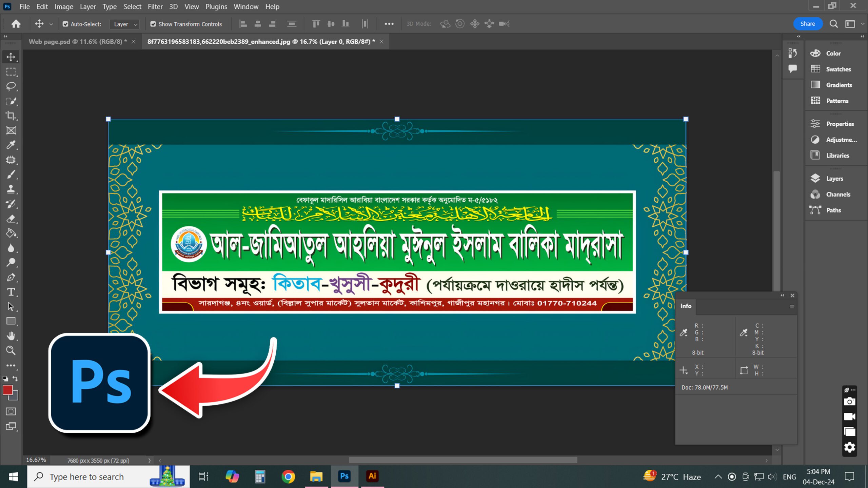Pick the Eyedropper tool in toolbar
The image size is (868, 488).
click(11, 145)
